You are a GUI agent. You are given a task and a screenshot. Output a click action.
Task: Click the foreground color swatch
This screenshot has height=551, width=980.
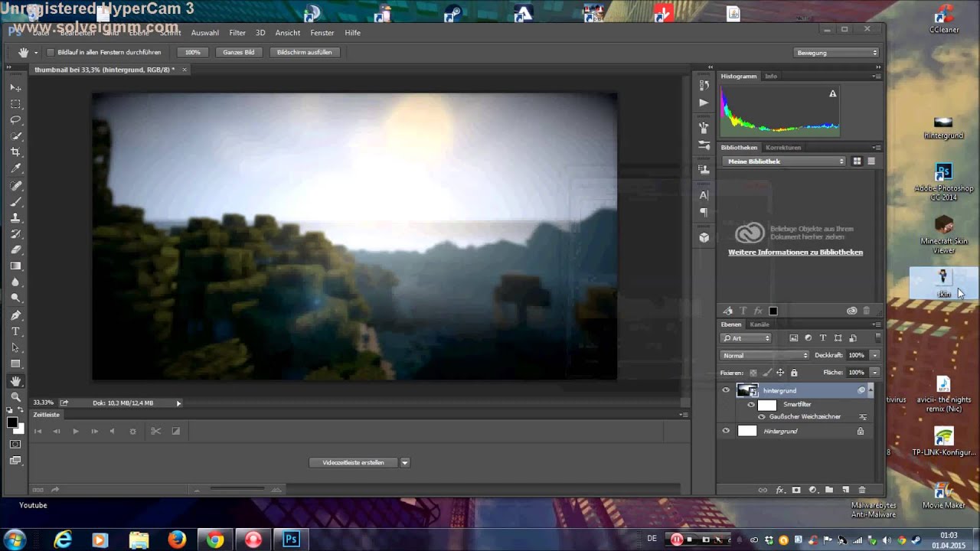click(x=12, y=422)
